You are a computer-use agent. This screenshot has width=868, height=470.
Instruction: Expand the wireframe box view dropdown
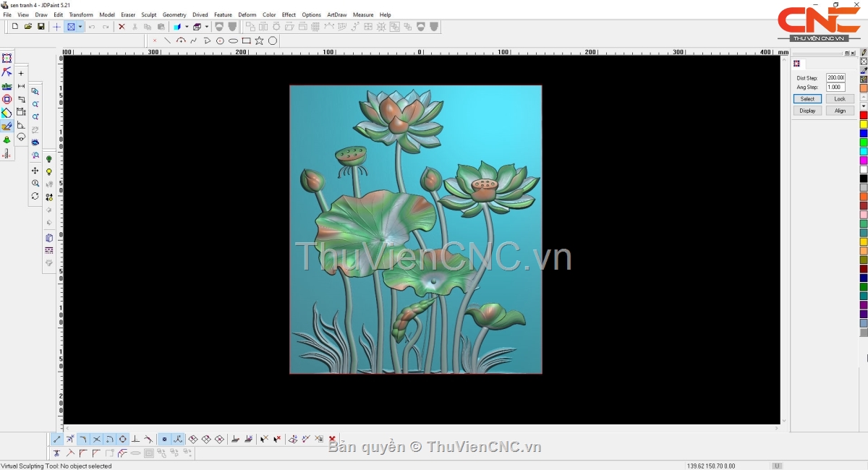pos(206,27)
